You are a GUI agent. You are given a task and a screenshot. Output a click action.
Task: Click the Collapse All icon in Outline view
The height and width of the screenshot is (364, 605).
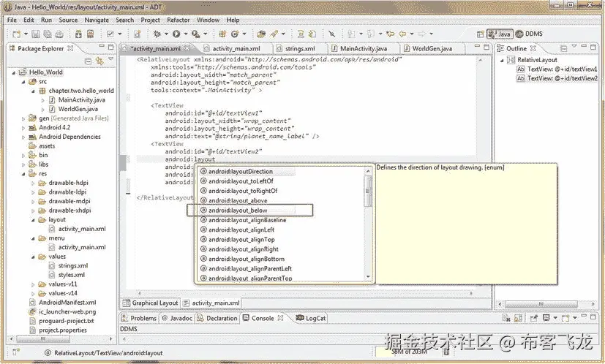(x=563, y=48)
